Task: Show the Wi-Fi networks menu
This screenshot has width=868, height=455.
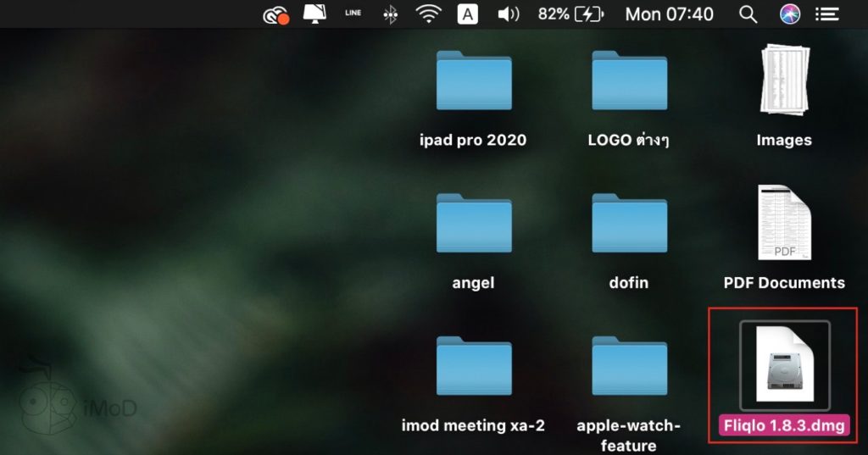Action: pos(429,14)
